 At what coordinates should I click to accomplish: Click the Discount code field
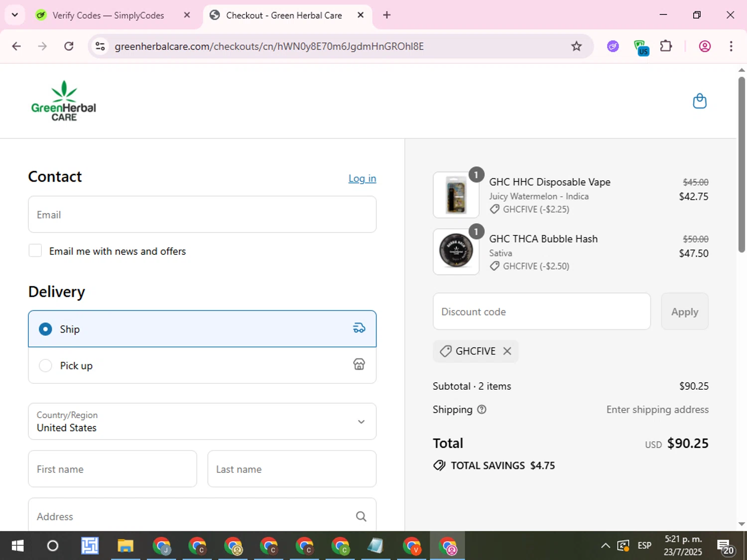click(542, 312)
